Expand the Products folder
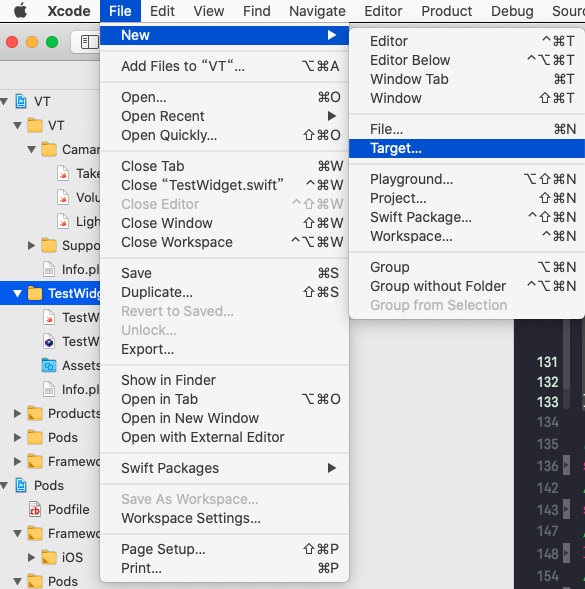This screenshot has width=585, height=589. click(17, 414)
